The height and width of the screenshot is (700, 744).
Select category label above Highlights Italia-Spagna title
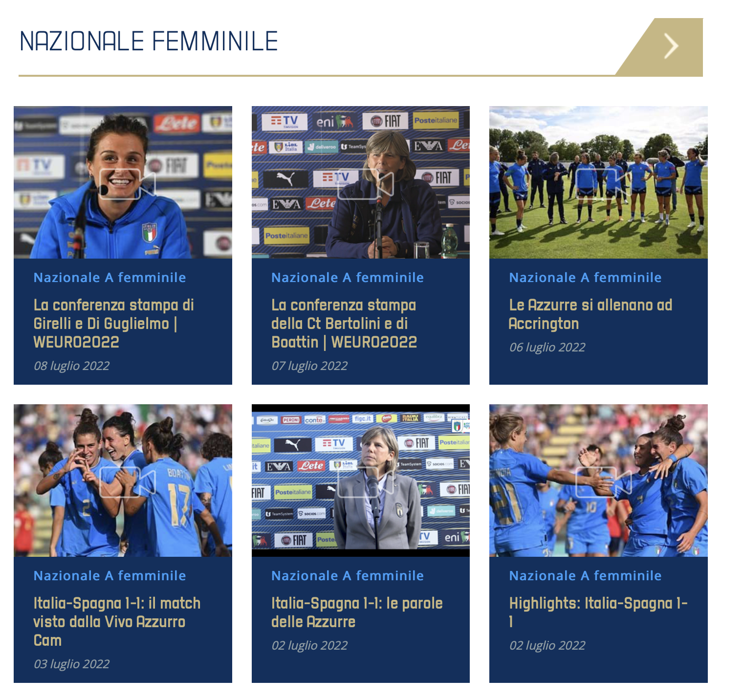(x=585, y=576)
